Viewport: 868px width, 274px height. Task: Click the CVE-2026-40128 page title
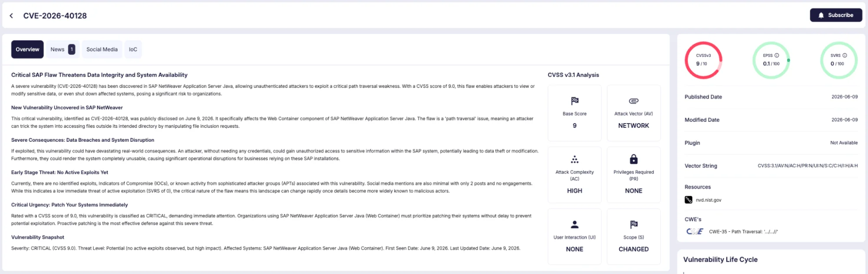[55, 16]
